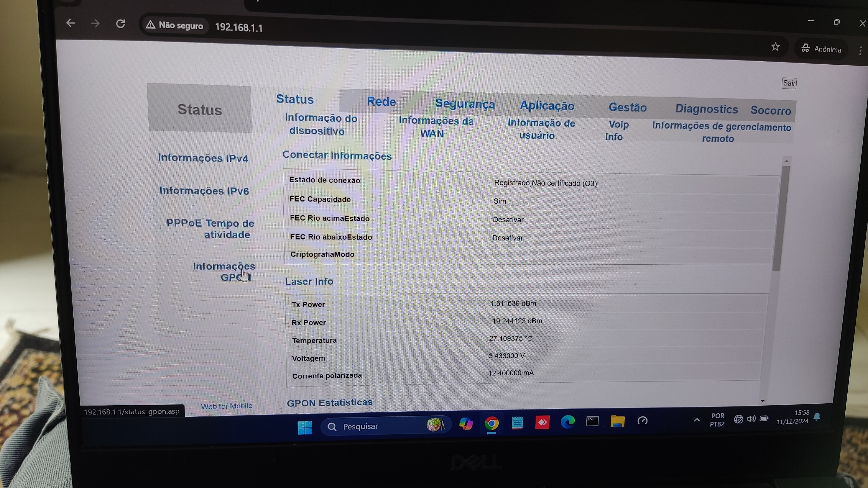Bookmark page with the star icon
868x488 pixels.
775,47
